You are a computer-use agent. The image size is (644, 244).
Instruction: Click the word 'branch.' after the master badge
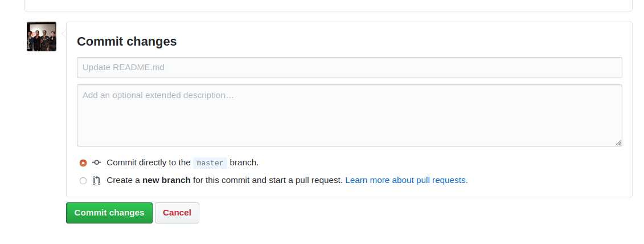[x=244, y=162]
